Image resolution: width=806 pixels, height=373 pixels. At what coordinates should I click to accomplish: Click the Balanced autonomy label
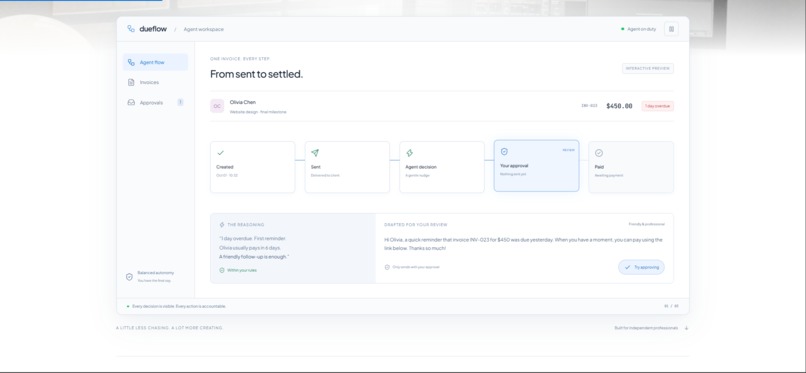click(156, 273)
